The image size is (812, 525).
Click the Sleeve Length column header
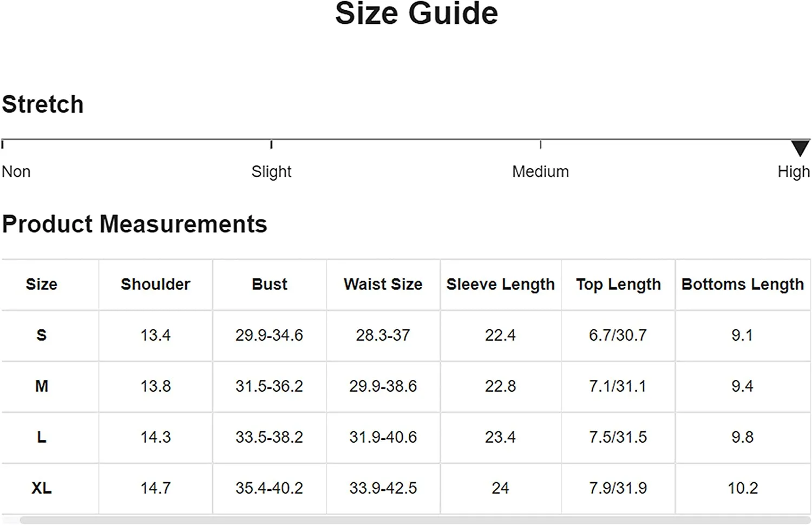[501, 284]
